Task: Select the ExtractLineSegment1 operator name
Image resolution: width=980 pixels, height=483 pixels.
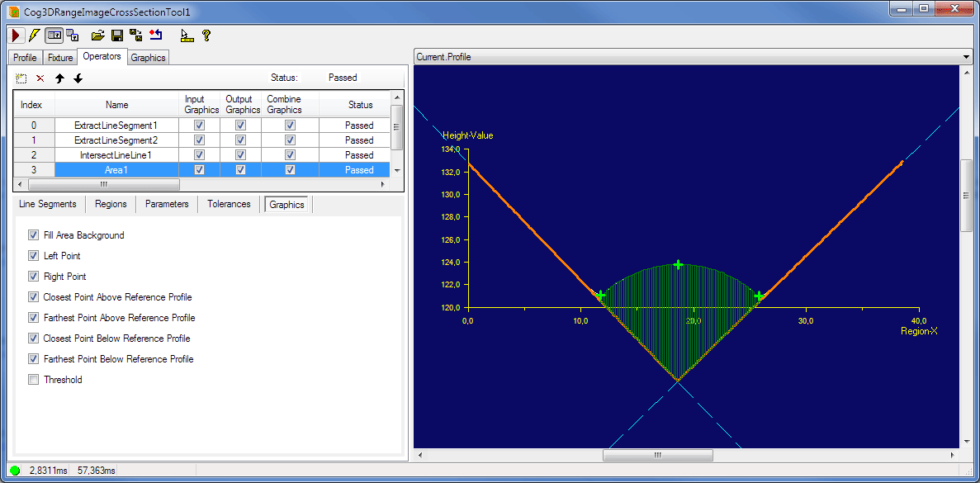Action: 116,125
